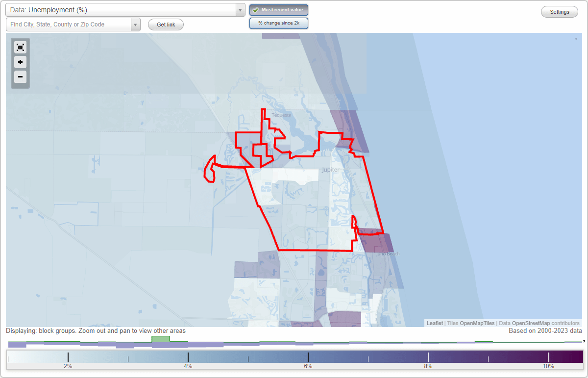Image resolution: width=588 pixels, height=378 pixels.
Task: Click the 6% mark on color legend
Action: (308, 366)
